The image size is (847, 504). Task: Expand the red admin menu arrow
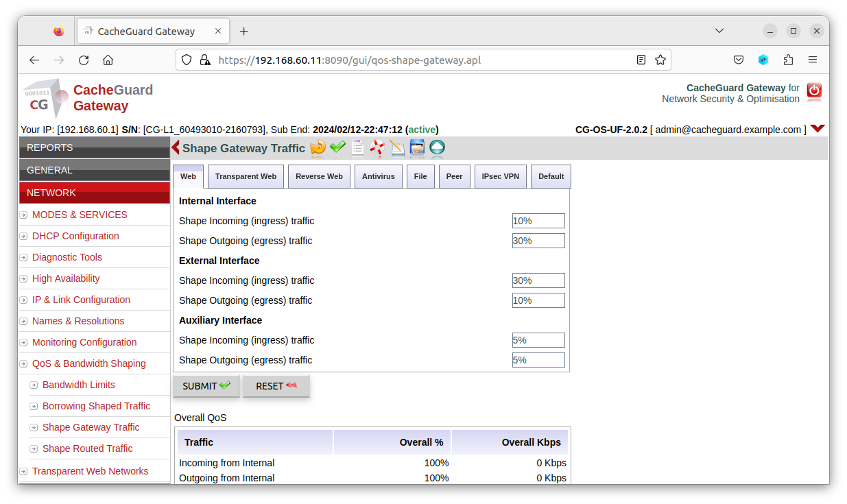click(x=817, y=129)
